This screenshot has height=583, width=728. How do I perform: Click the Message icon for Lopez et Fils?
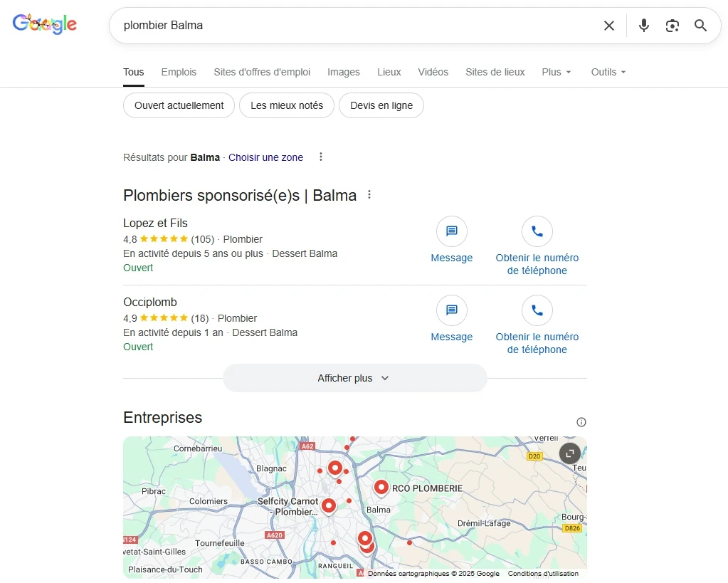[451, 231]
